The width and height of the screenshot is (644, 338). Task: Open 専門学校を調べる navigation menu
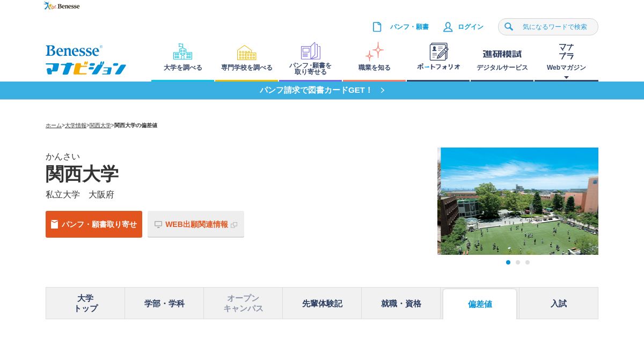(x=247, y=61)
